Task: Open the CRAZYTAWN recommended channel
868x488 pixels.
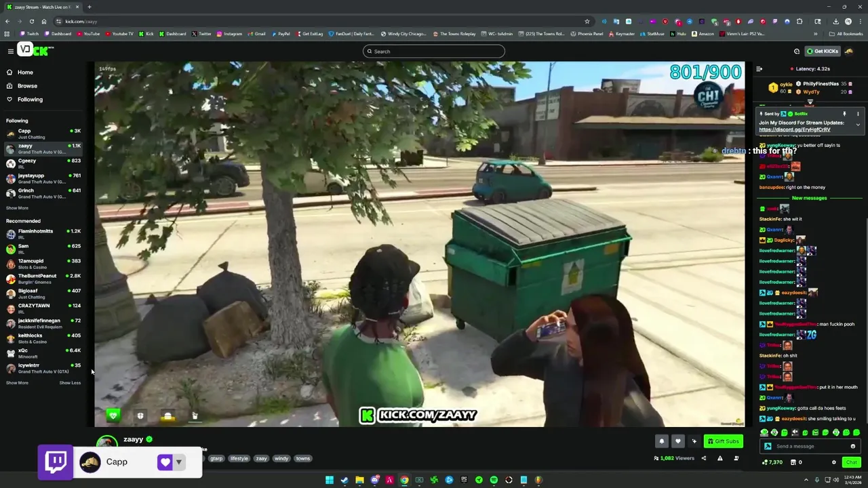Action: click(43, 308)
